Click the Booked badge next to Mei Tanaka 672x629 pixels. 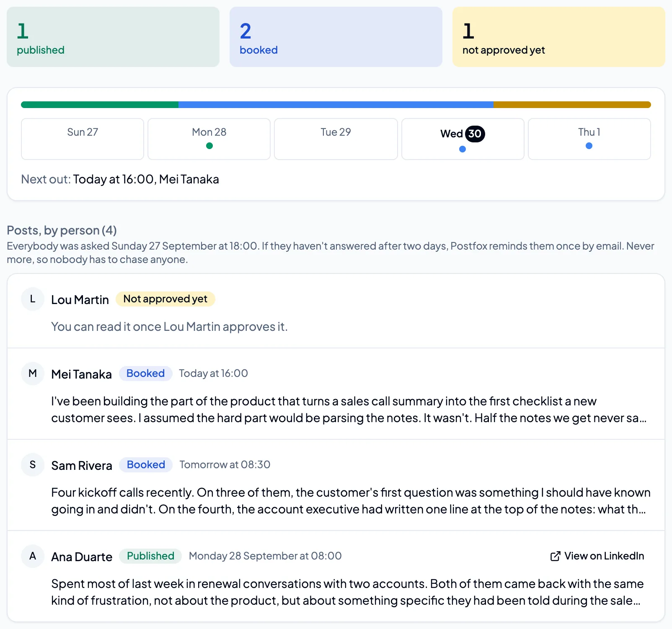tap(146, 374)
